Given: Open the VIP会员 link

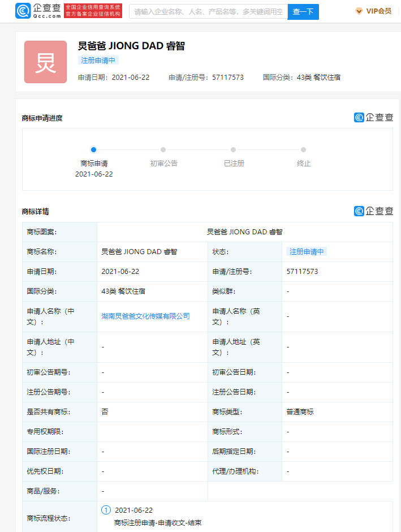Looking at the screenshot, I should click(378, 11).
